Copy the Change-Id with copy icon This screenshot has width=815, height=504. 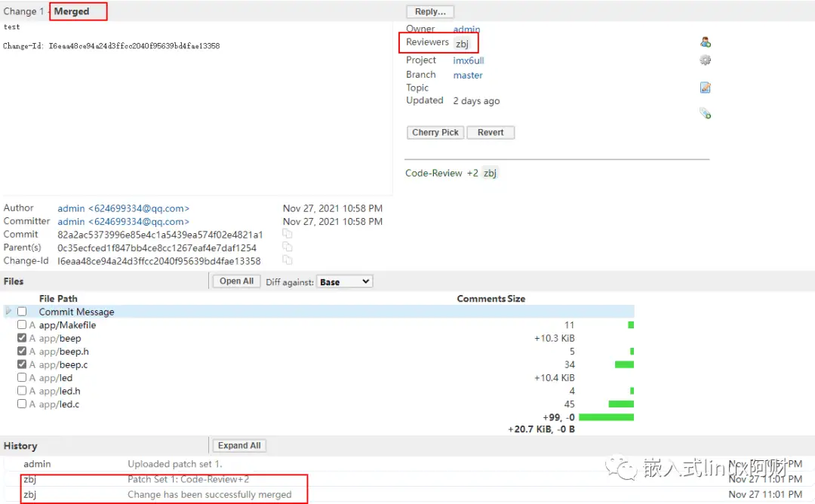(288, 260)
